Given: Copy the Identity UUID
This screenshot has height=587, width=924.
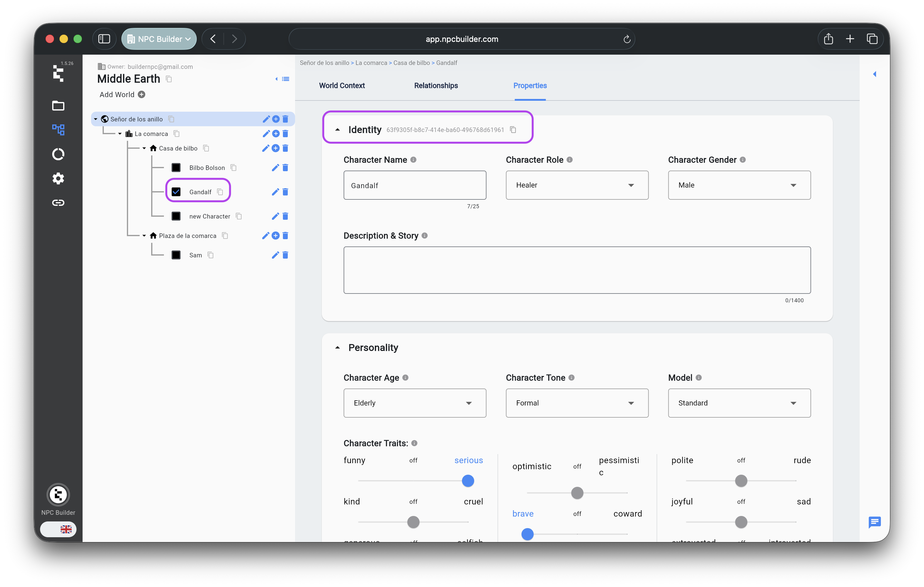Looking at the screenshot, I should [513, 130].
